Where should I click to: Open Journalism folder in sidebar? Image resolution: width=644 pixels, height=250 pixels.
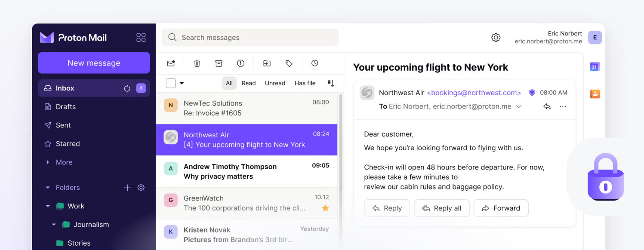pyautogui.click(x=91, y=225)
